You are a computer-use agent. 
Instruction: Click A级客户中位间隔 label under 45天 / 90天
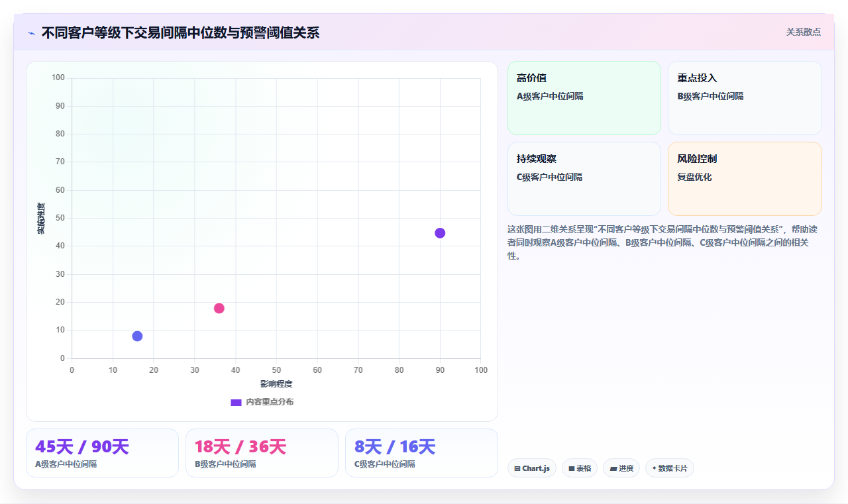(66, 464)
